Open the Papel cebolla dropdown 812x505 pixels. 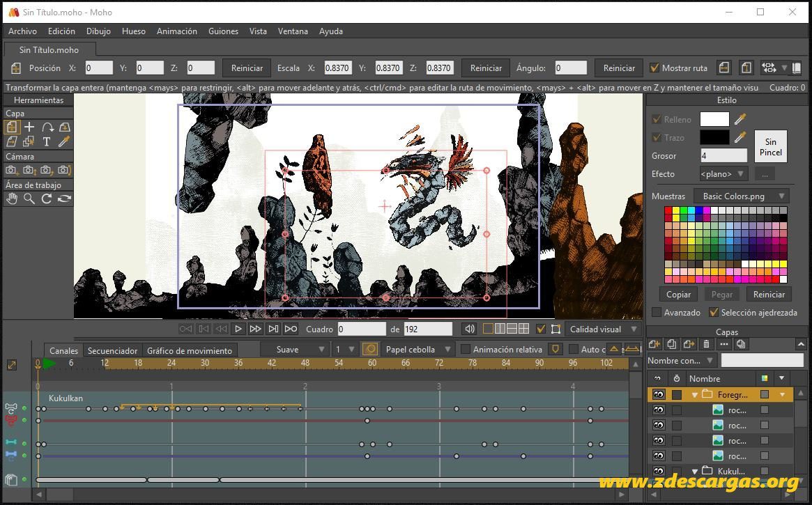(418, 350)
